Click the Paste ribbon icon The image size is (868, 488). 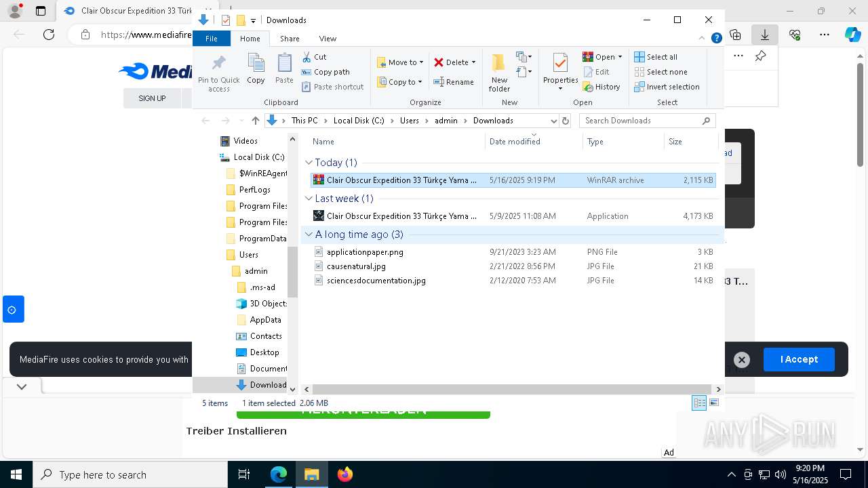click(284, 69)
